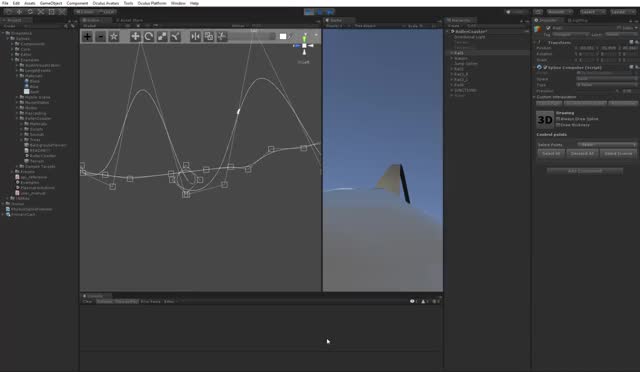This screenshot has width=640, height=372.
Task: Open the Select Points dropdown
Action: 607,145
